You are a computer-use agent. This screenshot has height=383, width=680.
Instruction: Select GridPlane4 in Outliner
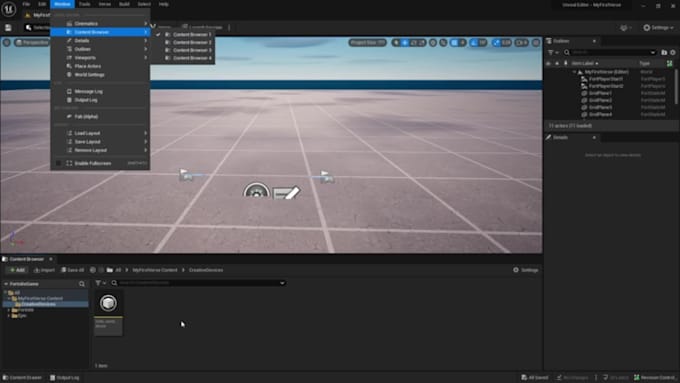point(601,115)
